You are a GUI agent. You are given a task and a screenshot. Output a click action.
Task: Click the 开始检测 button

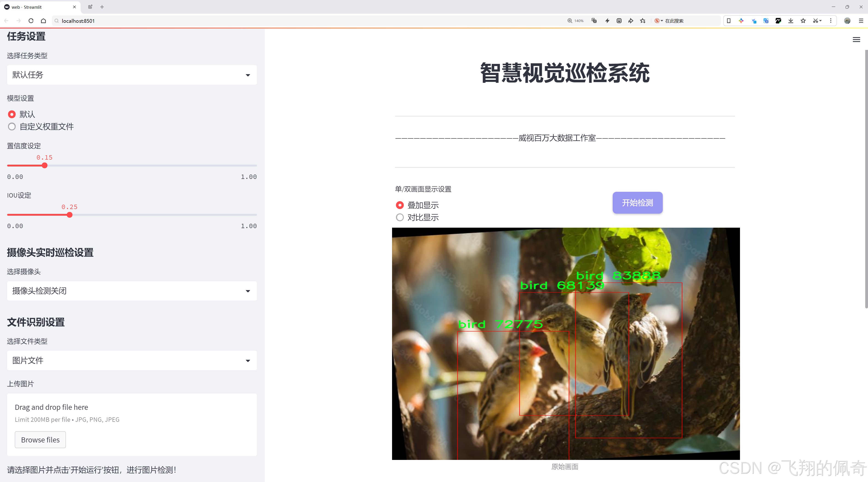(x=637, y=203)
